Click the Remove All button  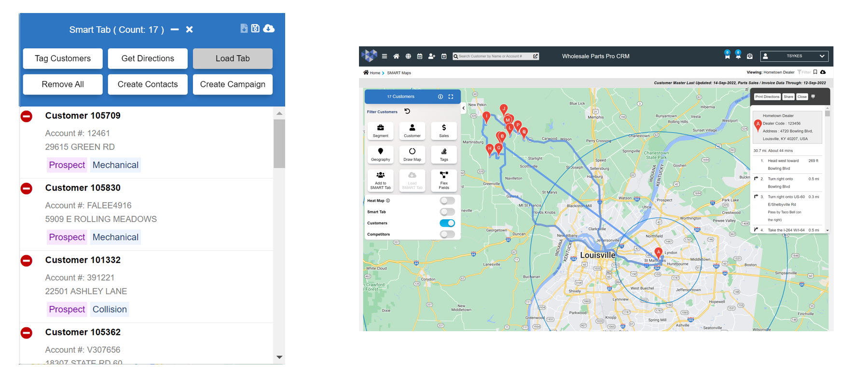63,84
